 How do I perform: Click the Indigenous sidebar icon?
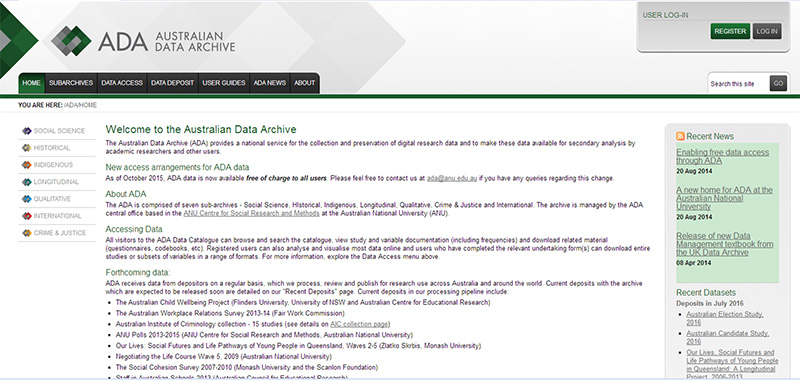[x=27, y=165]
